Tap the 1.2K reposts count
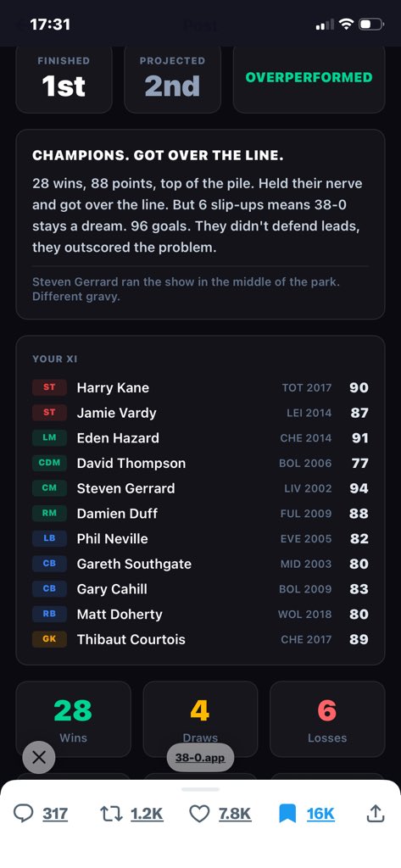 pyautogui.click(x=147, y=814)
